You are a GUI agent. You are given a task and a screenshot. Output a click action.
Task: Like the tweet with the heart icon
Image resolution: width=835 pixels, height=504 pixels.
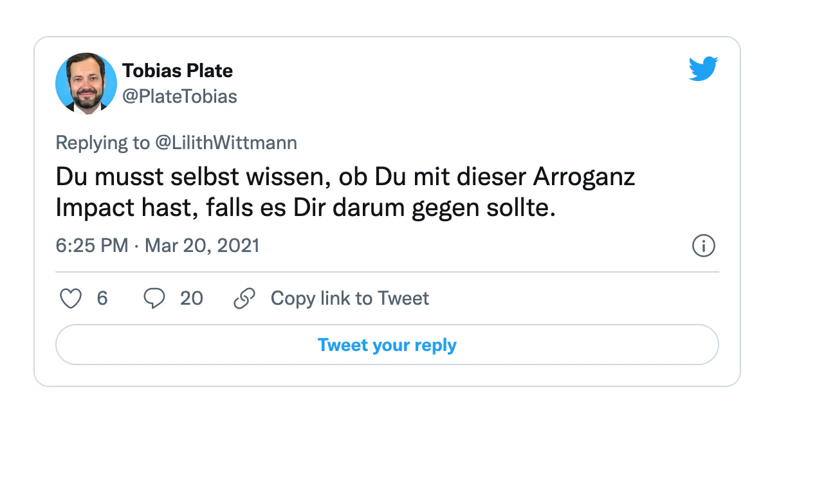[x=71, y=298]
